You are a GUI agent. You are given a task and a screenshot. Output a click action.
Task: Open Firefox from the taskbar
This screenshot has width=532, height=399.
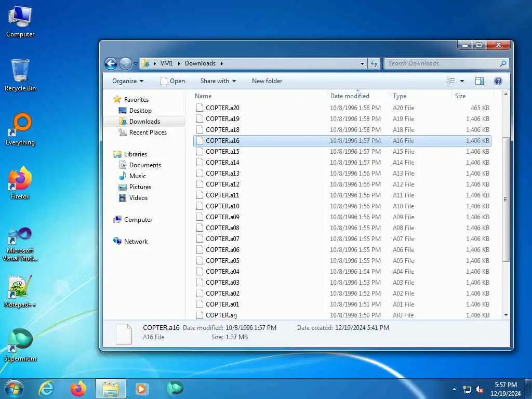(x=78, y=389)
